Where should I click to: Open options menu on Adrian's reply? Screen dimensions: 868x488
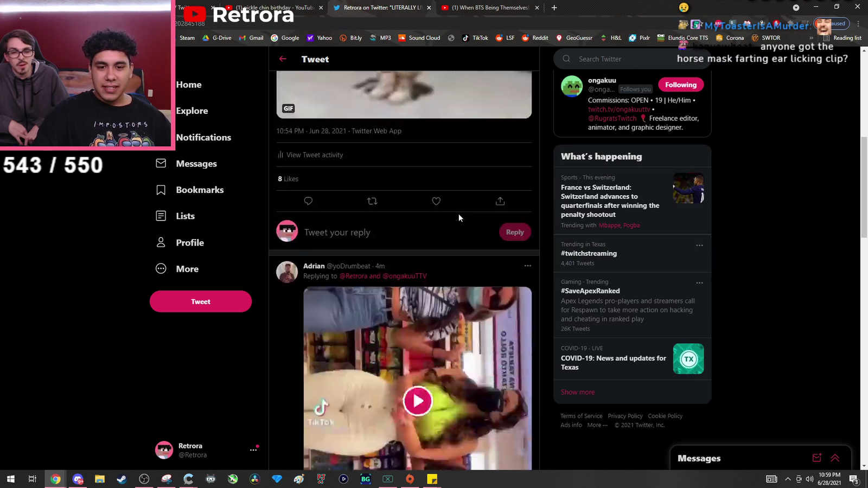click(x=528, y=266)
